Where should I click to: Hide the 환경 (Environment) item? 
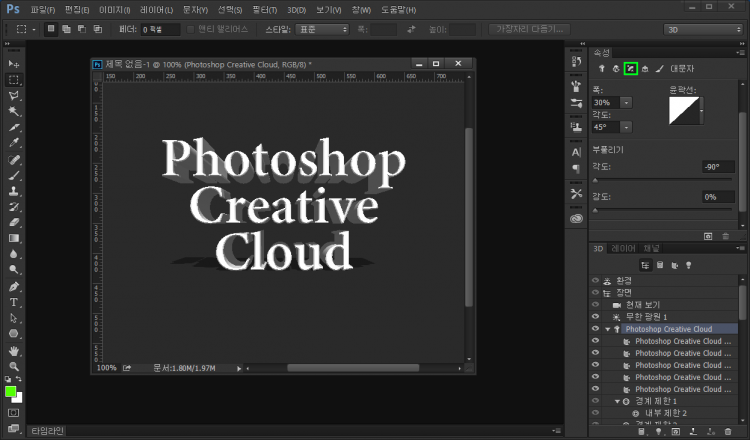pyautogui.click(x=595, y=281)
